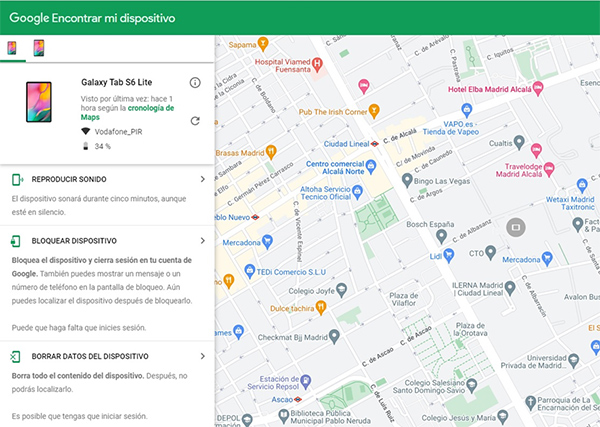600x427 pixels.
Task: Select Biblioteca Pública Municipal Pablo Neruda pin
Action: tap(284, 416)
